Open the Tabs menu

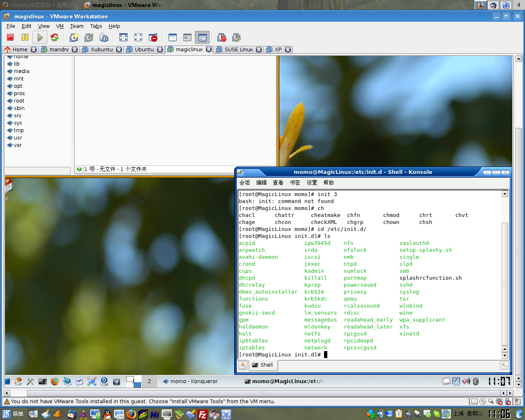point(96,26)
